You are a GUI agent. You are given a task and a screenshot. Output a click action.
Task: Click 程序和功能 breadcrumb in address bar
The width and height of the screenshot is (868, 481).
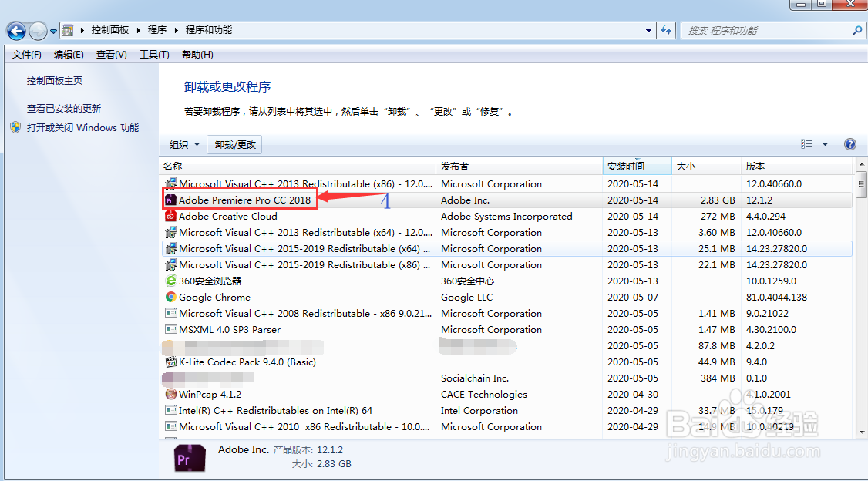tap(209, 30)
